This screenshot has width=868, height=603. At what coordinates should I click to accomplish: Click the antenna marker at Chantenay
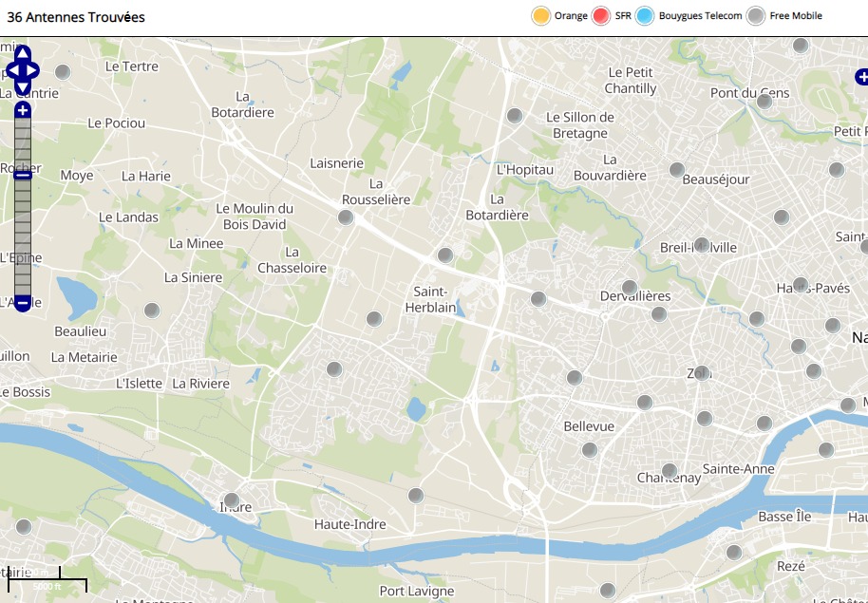tap(669, 470)
